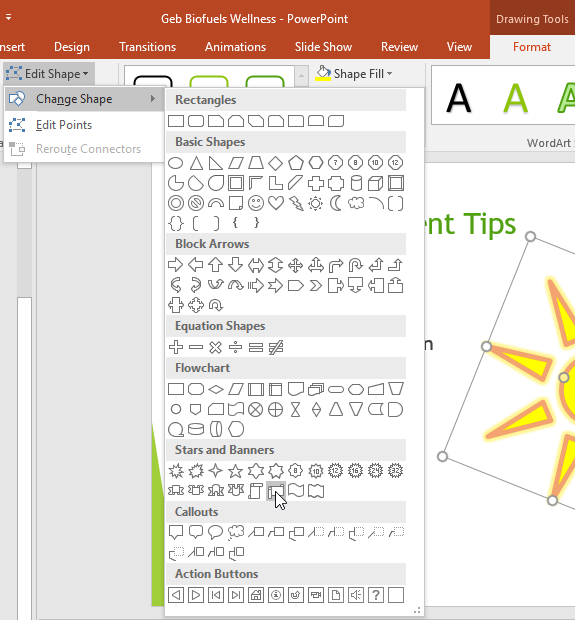Screen dimensions: 575x620
Task: Choose the Lightning Bolt shape
Action: [x=296, y=203]
